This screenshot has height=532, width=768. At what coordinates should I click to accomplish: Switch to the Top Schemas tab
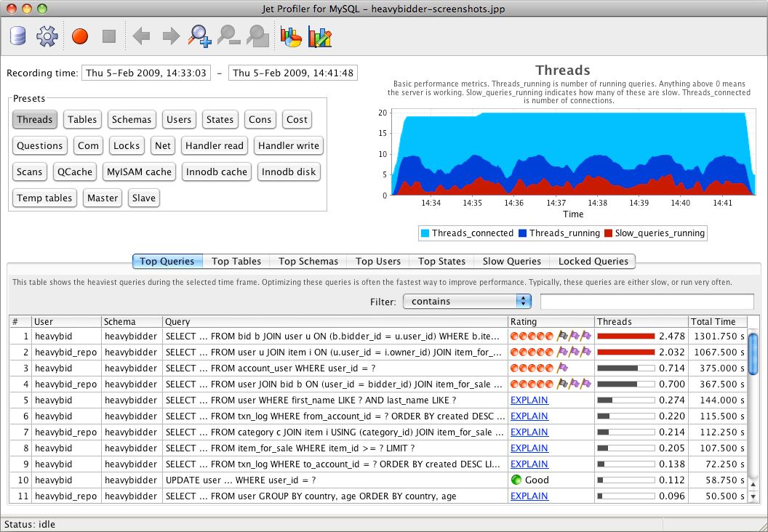[x=308, y=261]
